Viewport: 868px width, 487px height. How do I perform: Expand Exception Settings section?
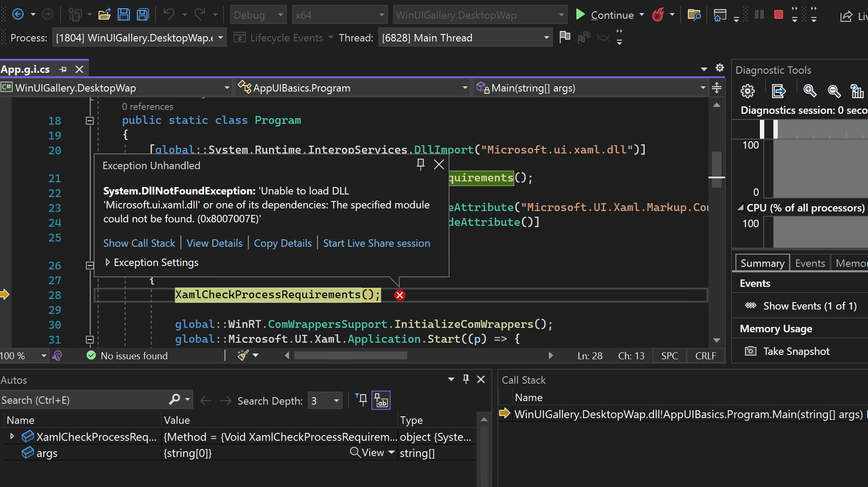108,262
